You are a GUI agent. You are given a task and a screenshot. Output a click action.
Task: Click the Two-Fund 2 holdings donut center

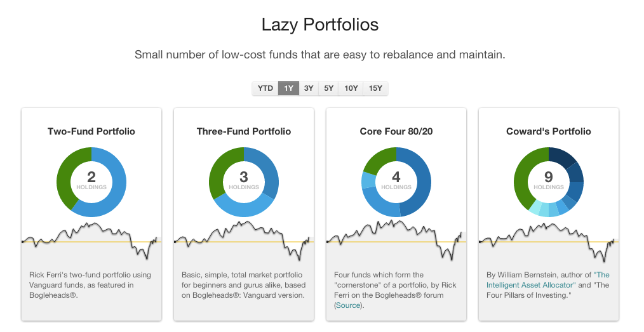click(91, 182)
